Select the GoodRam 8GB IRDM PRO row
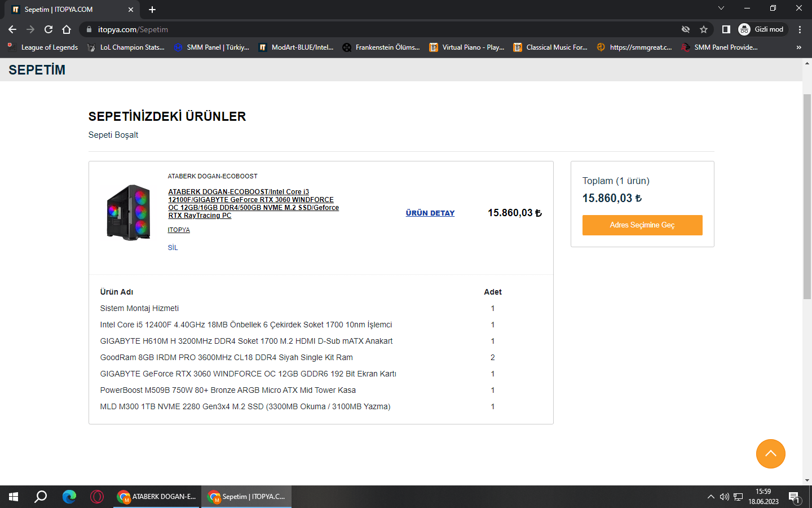Image resolution: width=812 pixels, height=508 pixels. tap(227, 357)
